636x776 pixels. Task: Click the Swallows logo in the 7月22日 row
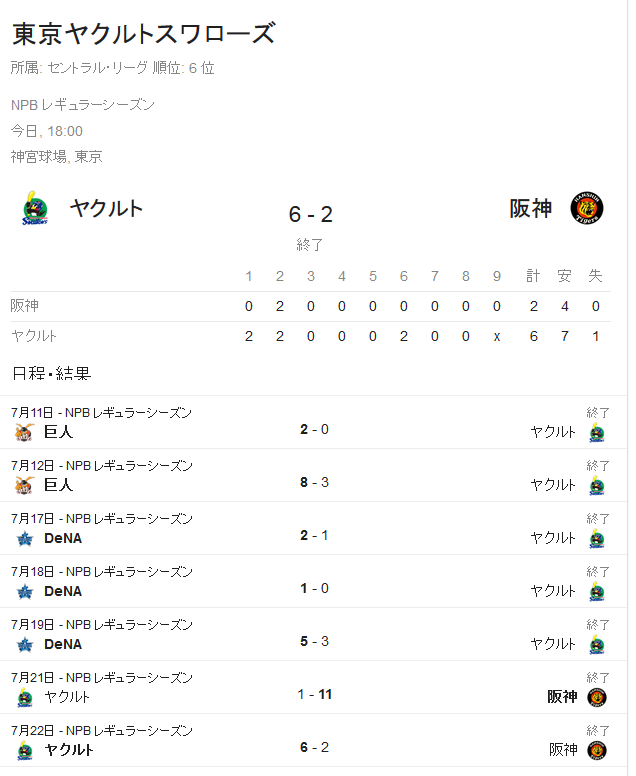click(x=25, y=750)
